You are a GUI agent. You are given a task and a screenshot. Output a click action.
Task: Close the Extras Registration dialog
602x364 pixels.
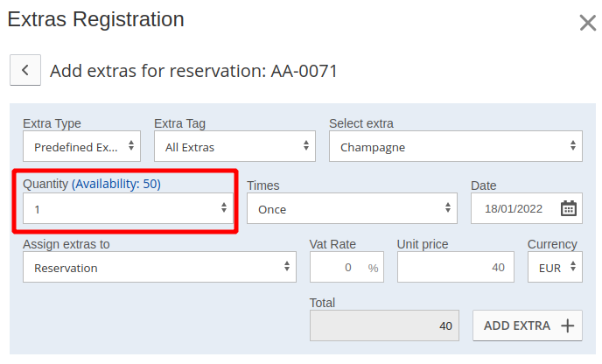588,23
